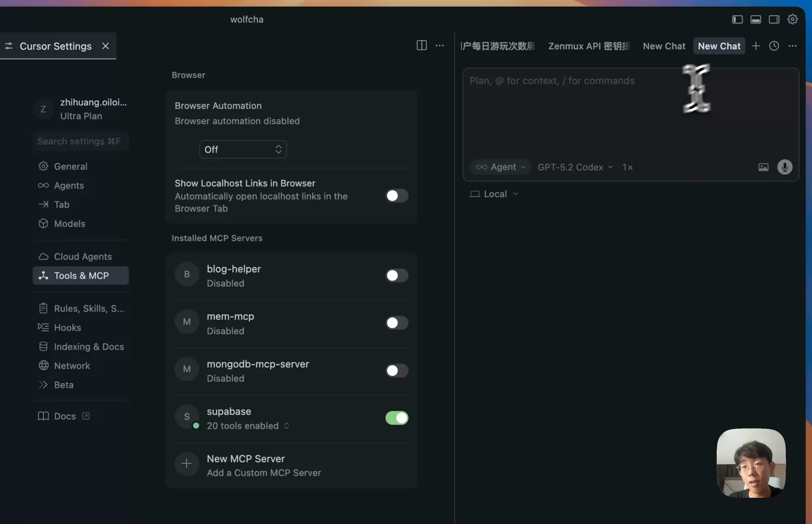Image resolution: width=812 pixels, height=524 pixels.
Task: Close the Cursor Settings tab
Action: coord(106,46)
